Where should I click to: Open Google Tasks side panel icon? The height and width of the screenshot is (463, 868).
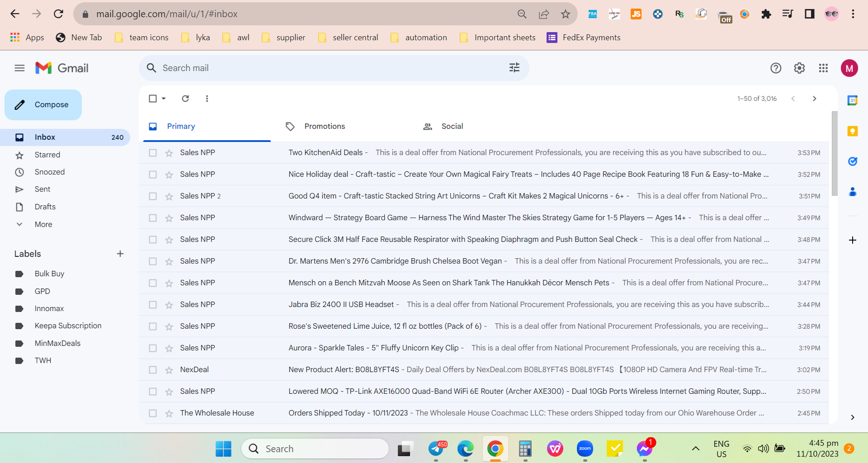pyautogui.click(x=853, y=161)
